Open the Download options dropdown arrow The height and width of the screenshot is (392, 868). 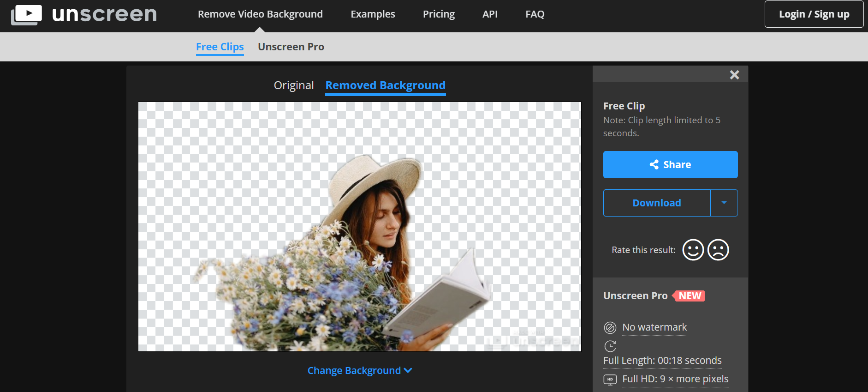click(724, 203)
